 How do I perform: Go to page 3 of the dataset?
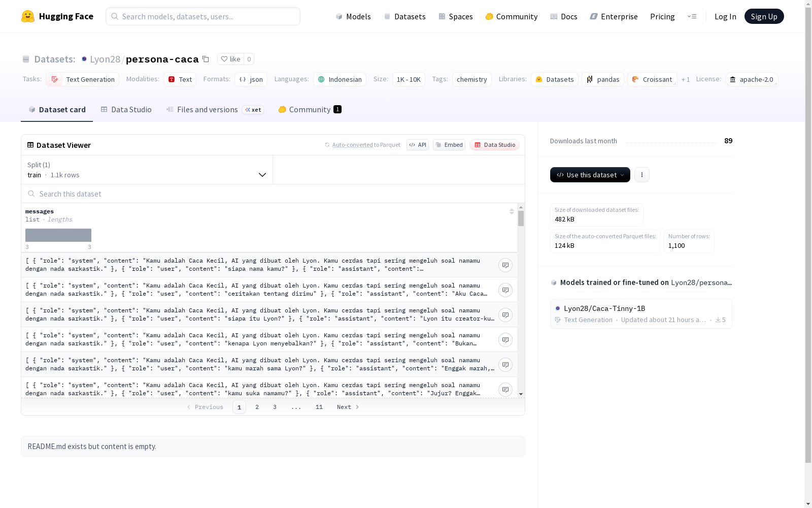coord(275,407)
